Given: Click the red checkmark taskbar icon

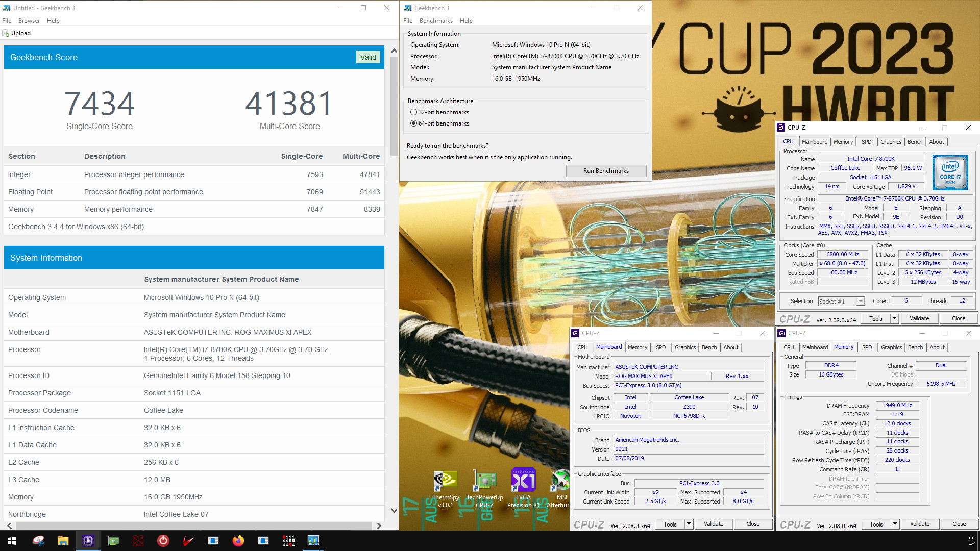Looking at the screenshot, I should click(188, 541).
